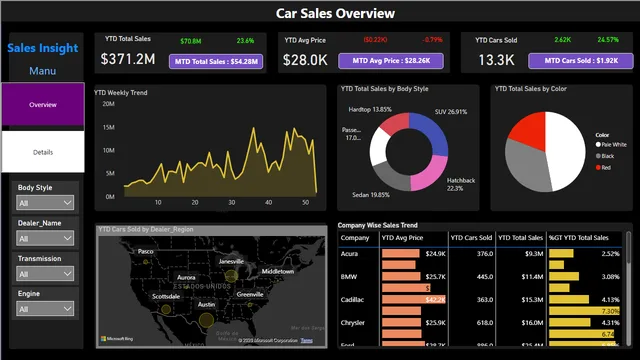
Task: Click the Scottsdale bubble on the map
Action: (x=166, y=309)
